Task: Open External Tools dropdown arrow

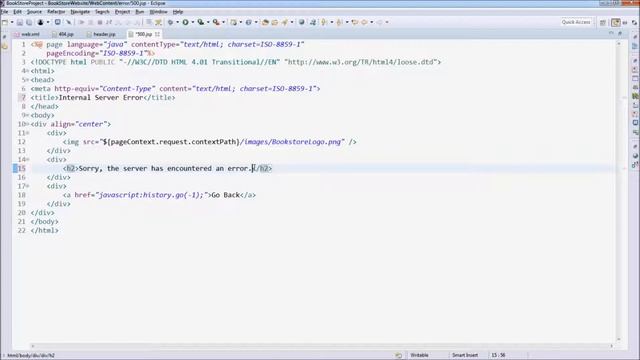Action: (x=224, y=22)
